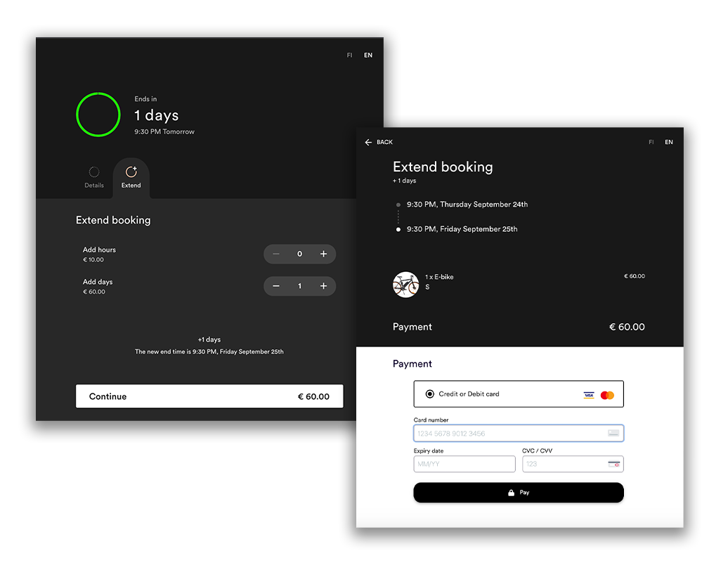Open the Details tab
The height and width of the screenshot is (565, 728).
(x=93, y=177)
